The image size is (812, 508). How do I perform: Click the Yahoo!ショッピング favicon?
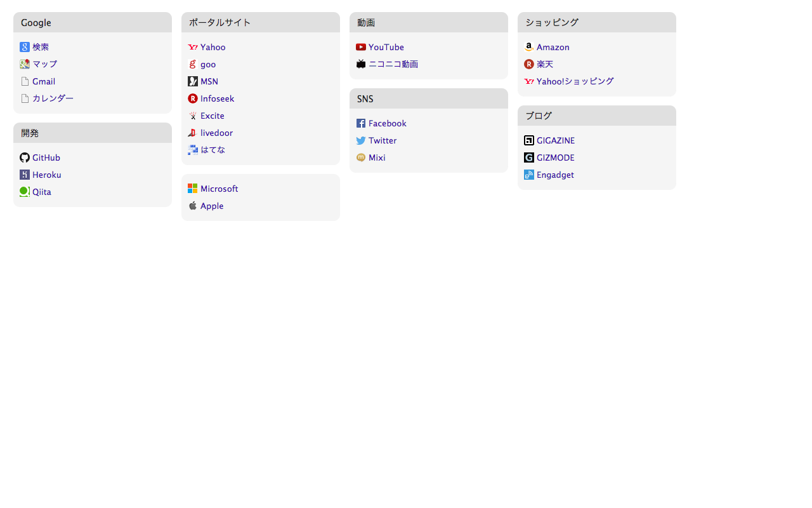click(529, 81)
